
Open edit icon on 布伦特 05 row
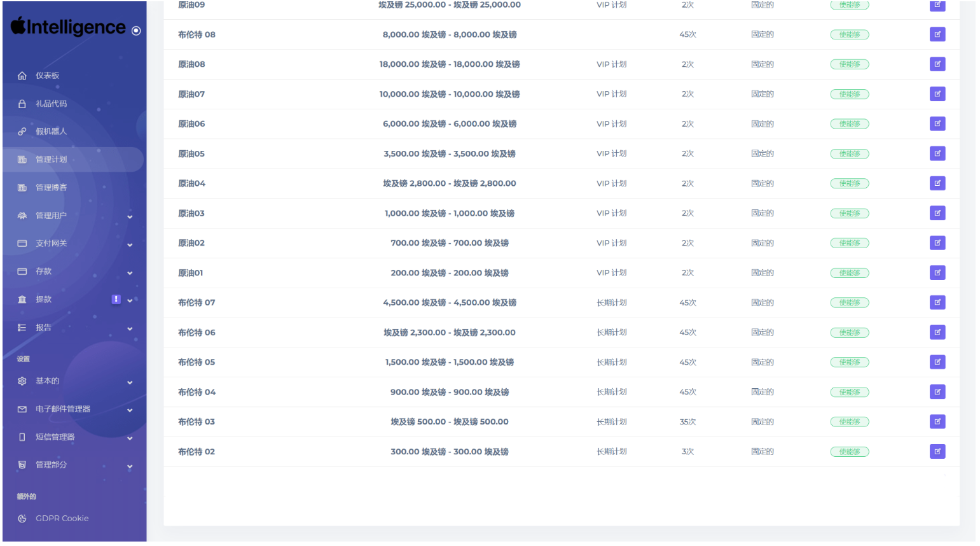point(937,362)
